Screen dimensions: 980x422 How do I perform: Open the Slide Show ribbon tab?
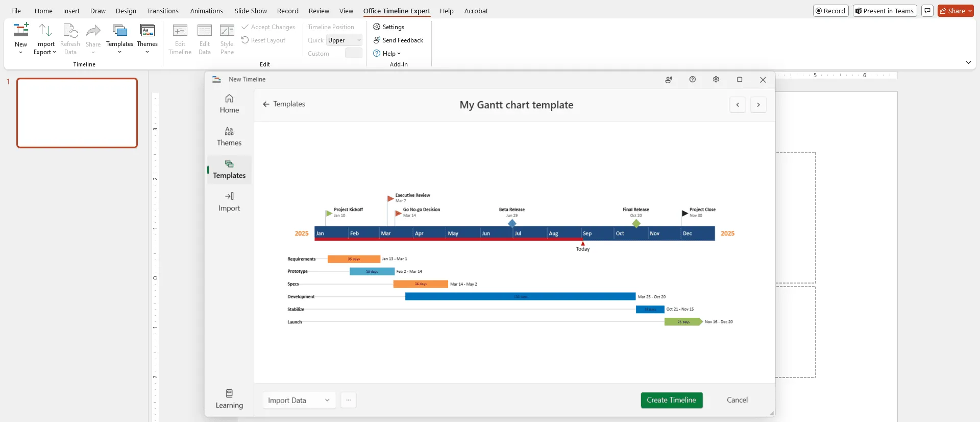click(x=251, y=11)
